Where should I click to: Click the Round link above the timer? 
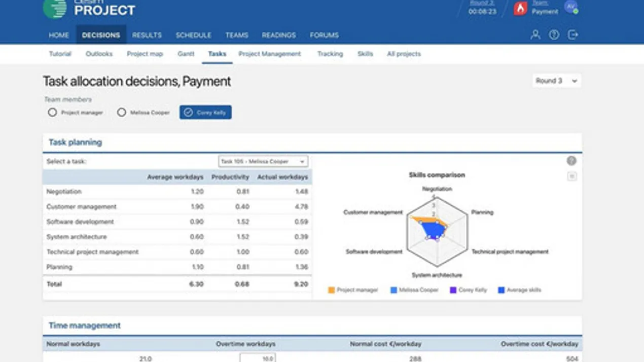pos(481,3)
